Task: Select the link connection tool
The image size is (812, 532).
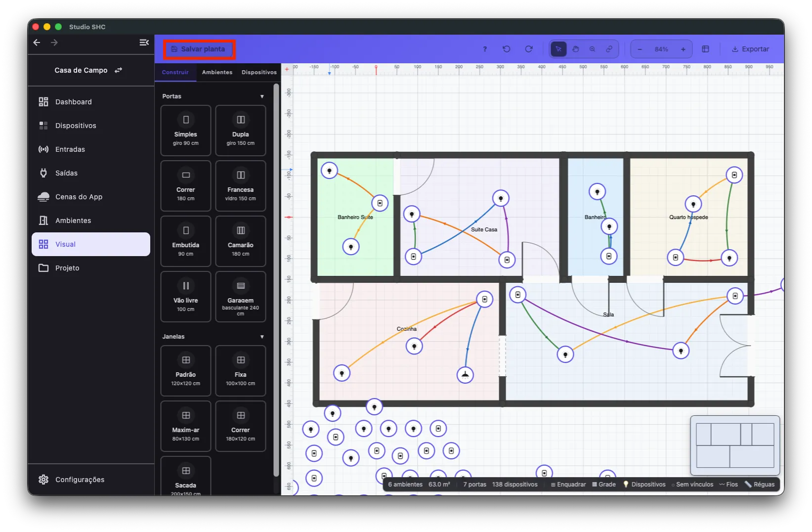Action: (609, 49)
